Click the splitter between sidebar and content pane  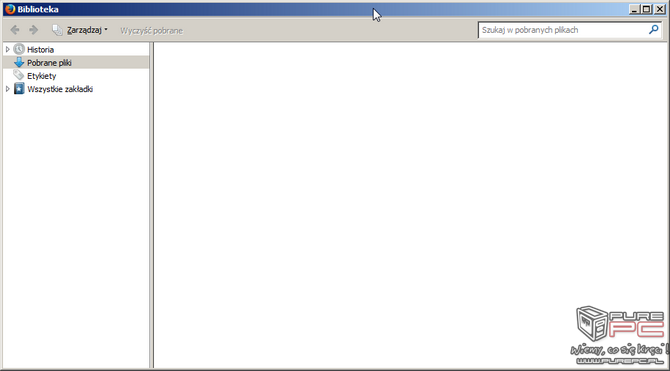[151, 205]
